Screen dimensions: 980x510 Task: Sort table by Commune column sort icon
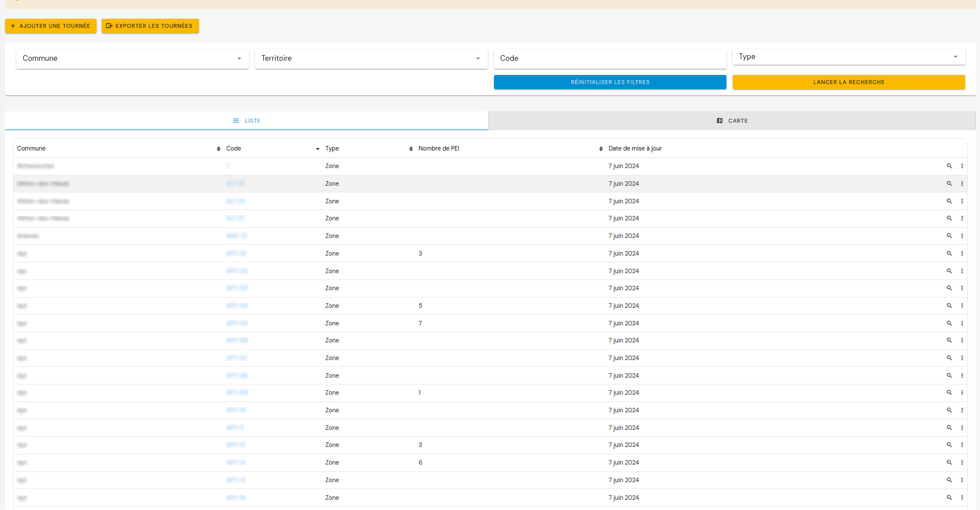[218, 149]
